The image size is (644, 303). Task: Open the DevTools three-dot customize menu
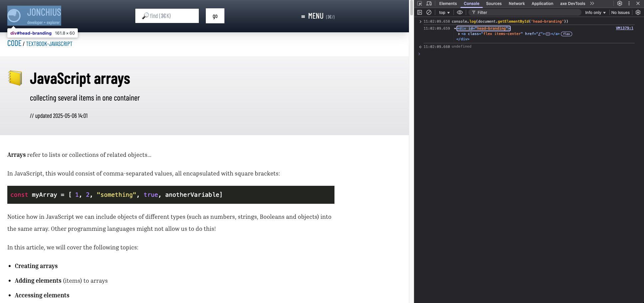tap(629, 4)
